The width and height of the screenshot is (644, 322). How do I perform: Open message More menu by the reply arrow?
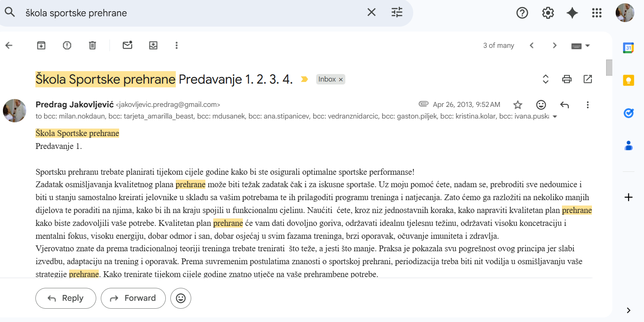[x=588, y=104]
